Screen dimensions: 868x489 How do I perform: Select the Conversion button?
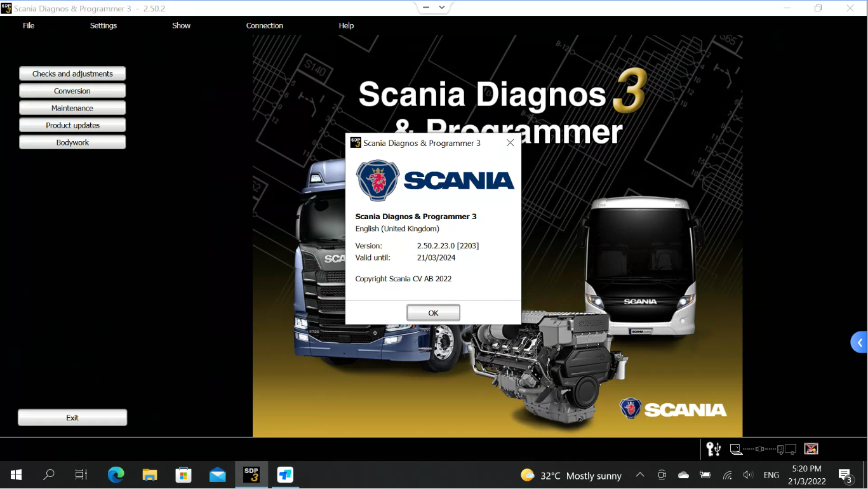click(72, 91)
